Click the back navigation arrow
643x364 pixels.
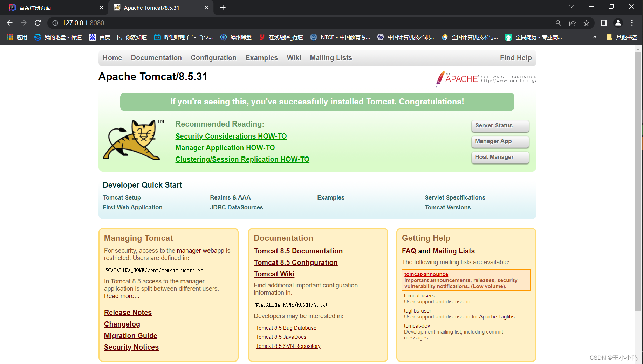[9, 23]
